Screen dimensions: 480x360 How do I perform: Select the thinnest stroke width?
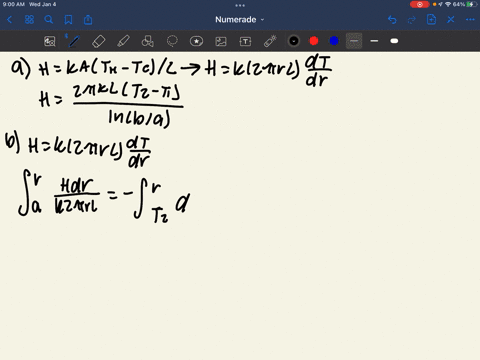coord(354,41)
